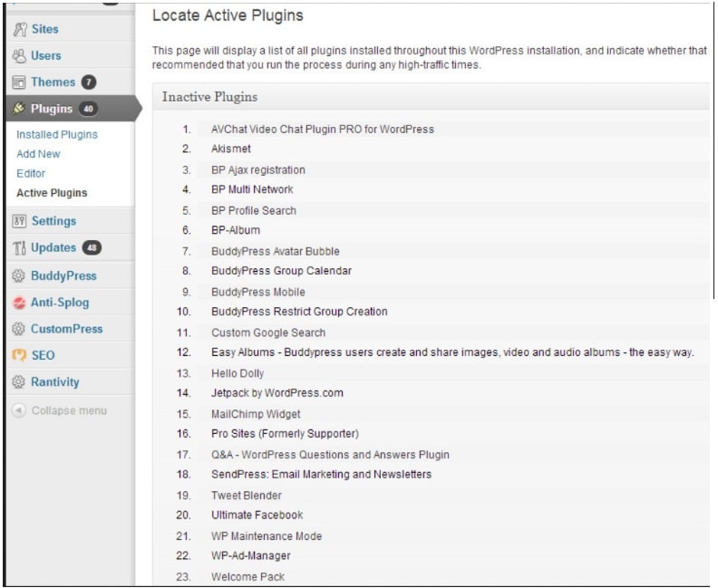Click the SEO orange icon
This screenshot has height=588, width=718.
[x=19, y=355]
